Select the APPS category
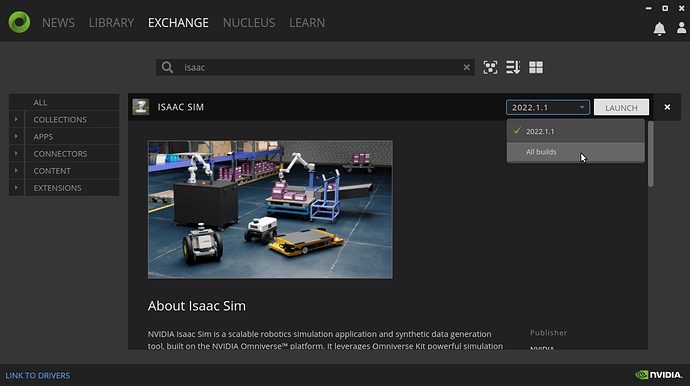The height and width of the screenshot is (386, 690). 72,136
